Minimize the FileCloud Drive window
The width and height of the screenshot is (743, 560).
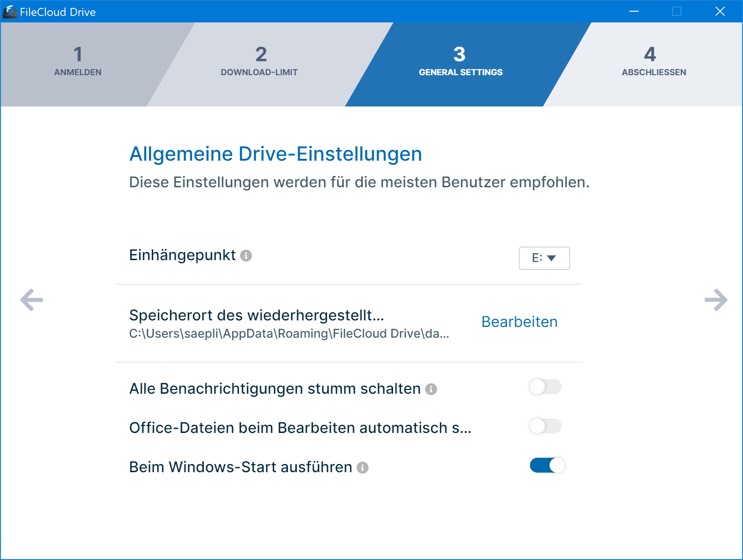(634, 11)
